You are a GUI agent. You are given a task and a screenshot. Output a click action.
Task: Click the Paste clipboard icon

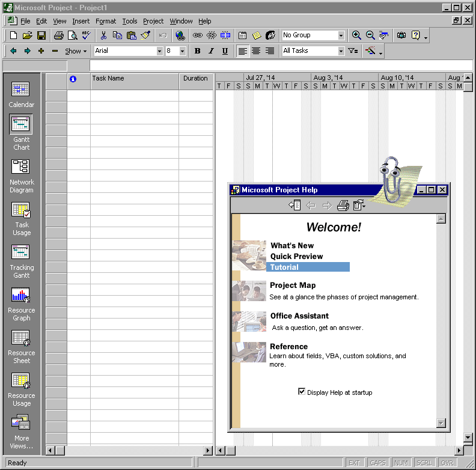[x=132, y=35]
